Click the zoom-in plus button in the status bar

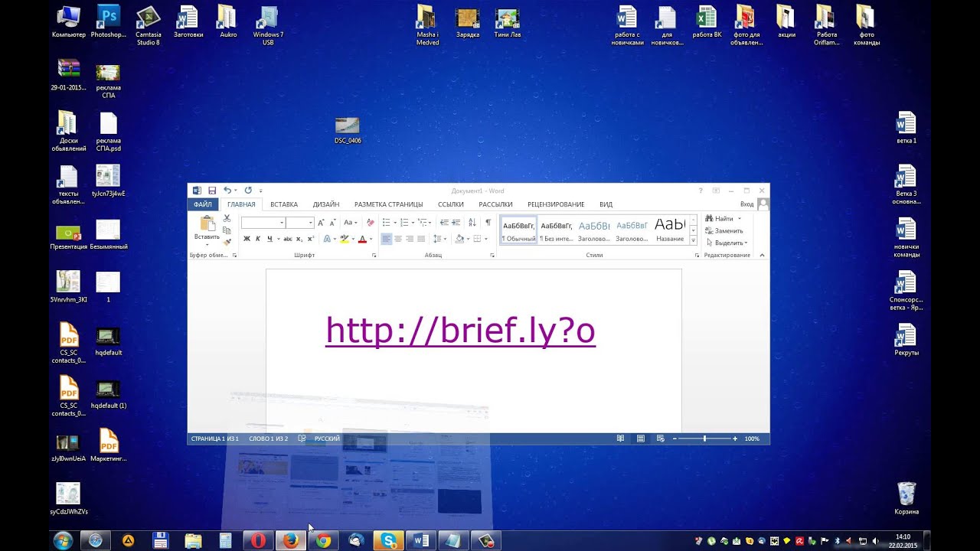click(x=735, y=439)
